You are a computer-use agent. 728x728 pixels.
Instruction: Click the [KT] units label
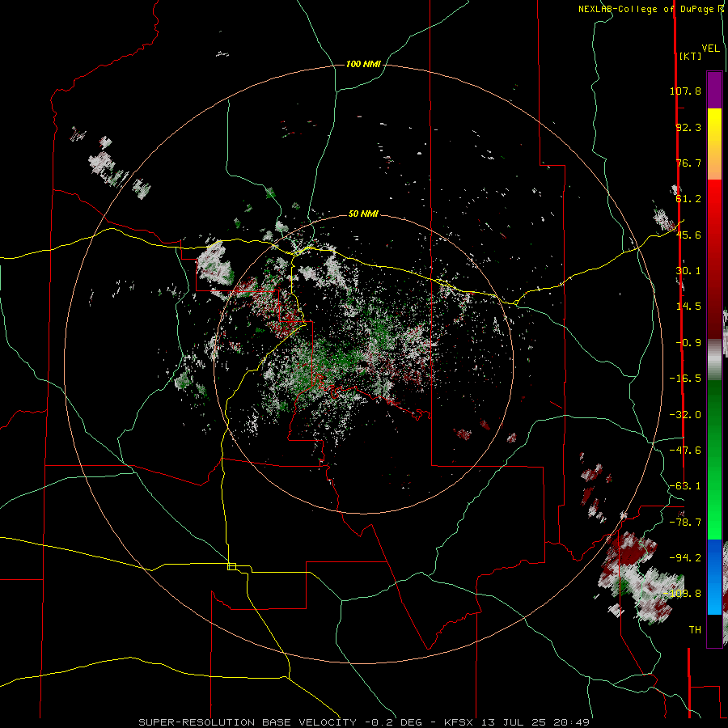(690, 56)
